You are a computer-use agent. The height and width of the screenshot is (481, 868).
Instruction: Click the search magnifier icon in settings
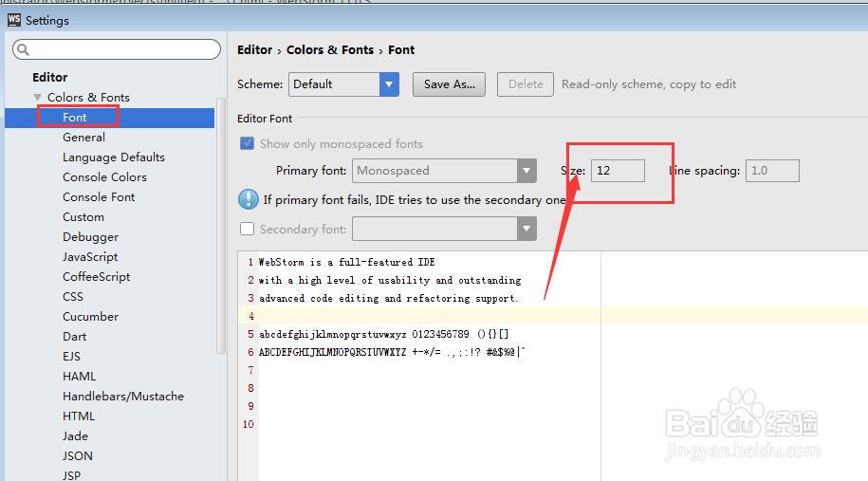(x=23, y=50)
